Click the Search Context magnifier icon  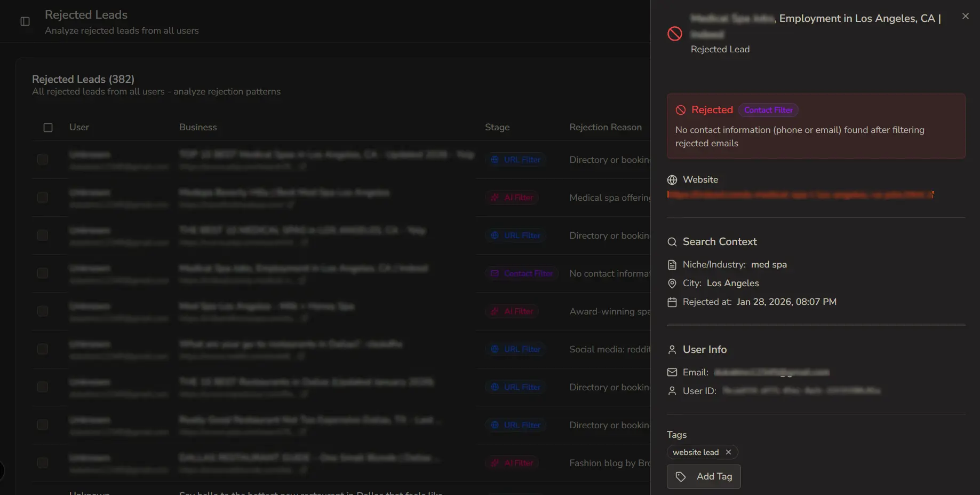click(672, 242)
